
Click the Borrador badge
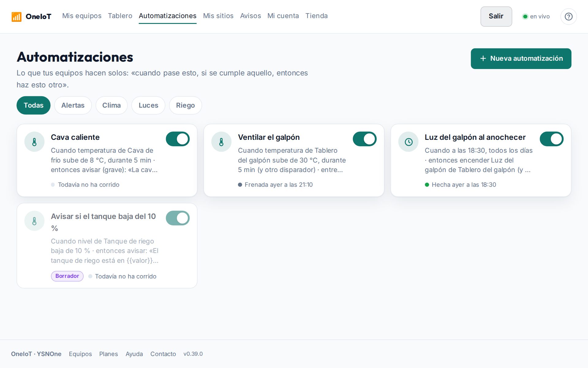67,276
